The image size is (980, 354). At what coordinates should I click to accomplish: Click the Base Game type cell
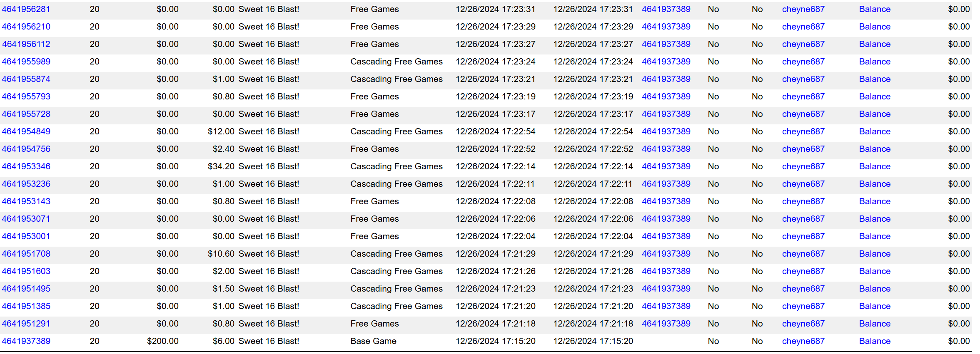373,341
